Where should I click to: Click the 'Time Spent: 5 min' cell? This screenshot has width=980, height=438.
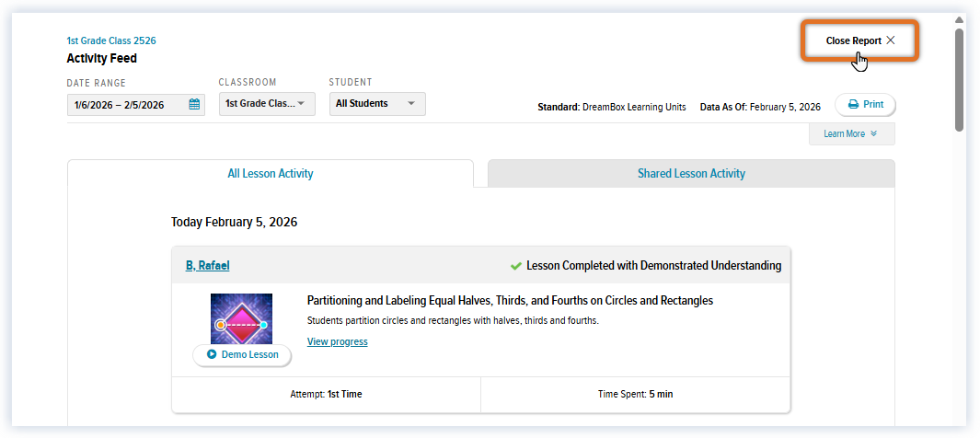636,394
